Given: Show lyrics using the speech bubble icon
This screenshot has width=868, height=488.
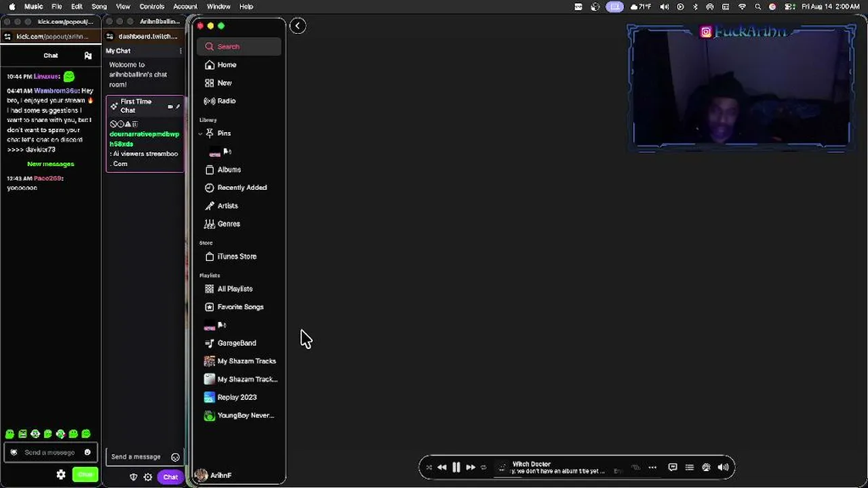Looking at the screenshot, I should tap(673, 467).
